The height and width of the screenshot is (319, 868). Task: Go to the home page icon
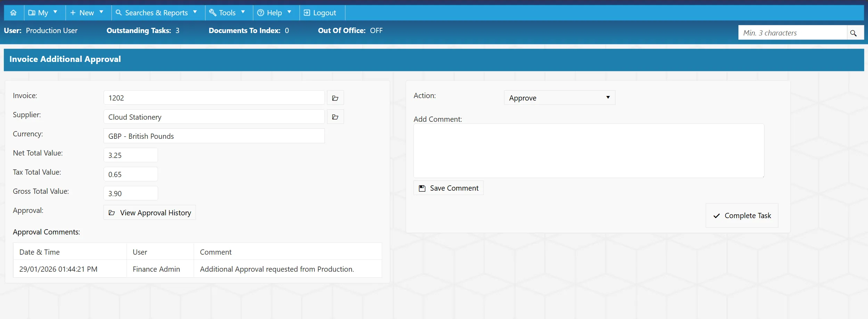click(14, 13)
